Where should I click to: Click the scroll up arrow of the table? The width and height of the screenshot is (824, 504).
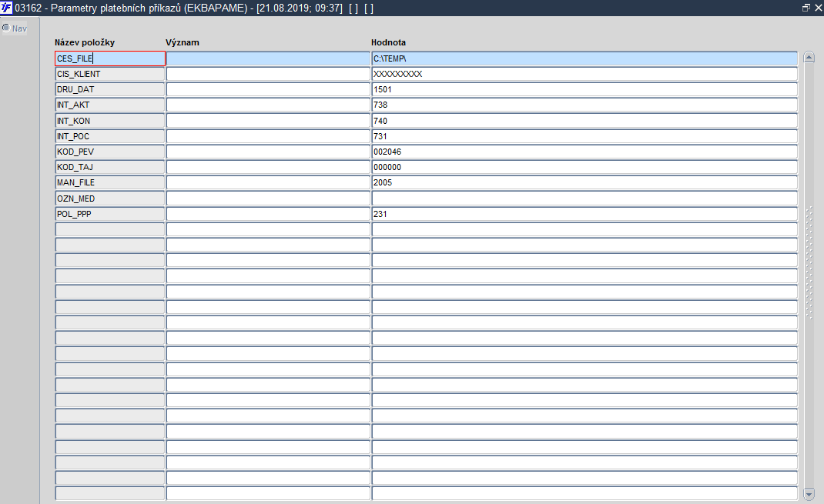coord(809,58)
